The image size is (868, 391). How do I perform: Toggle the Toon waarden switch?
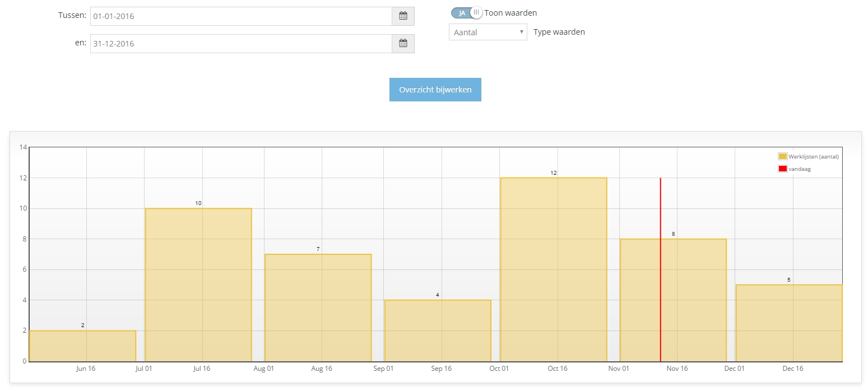coord(466,13)
